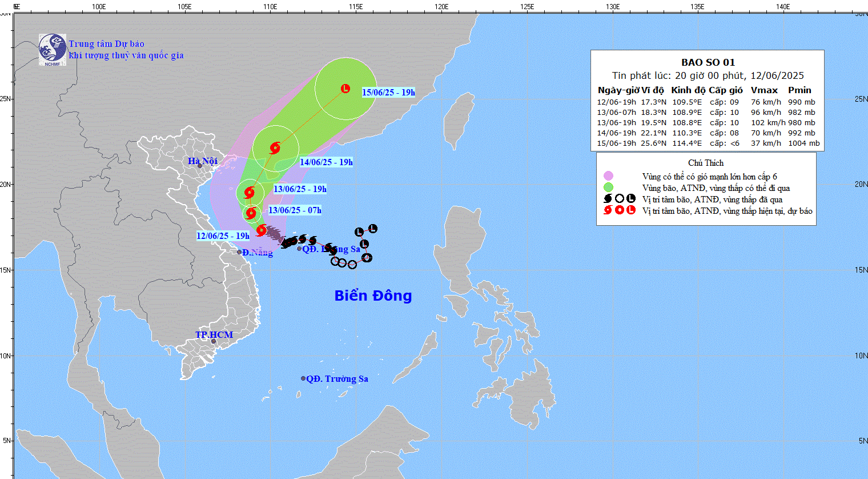This screenshot has height=479, width=868.
Task: Click the forecast storm icon at 14/06/25 - 19h
Action: (x=275, y=147)
